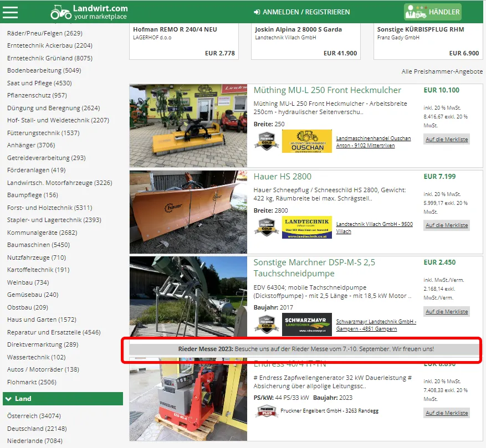
Task: Select Hof- Stall- und Weidetechnik category
Action: pos(58,120)
